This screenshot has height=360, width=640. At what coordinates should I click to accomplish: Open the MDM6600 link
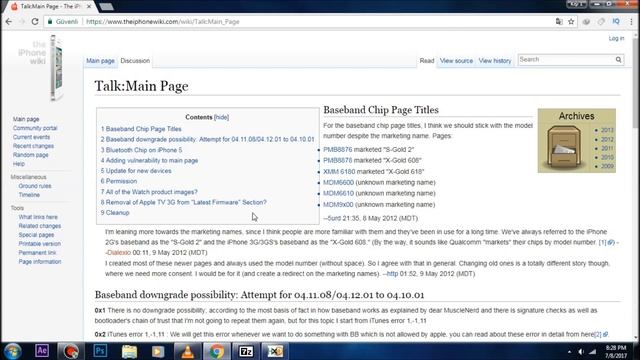(338, 182)
